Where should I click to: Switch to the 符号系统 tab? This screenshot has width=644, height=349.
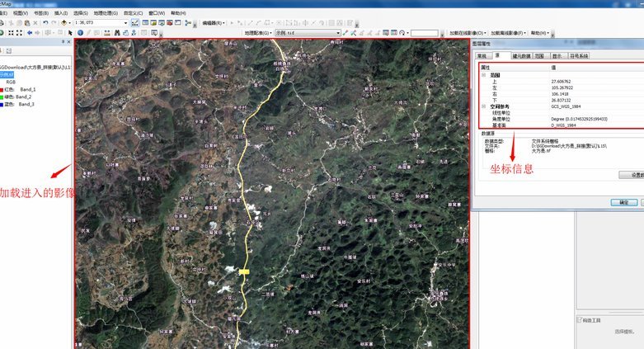tap(579, 56)
